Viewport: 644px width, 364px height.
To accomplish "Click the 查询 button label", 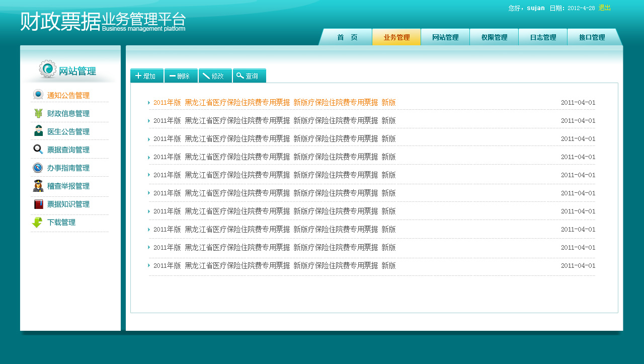I will (x=252, y=77).
